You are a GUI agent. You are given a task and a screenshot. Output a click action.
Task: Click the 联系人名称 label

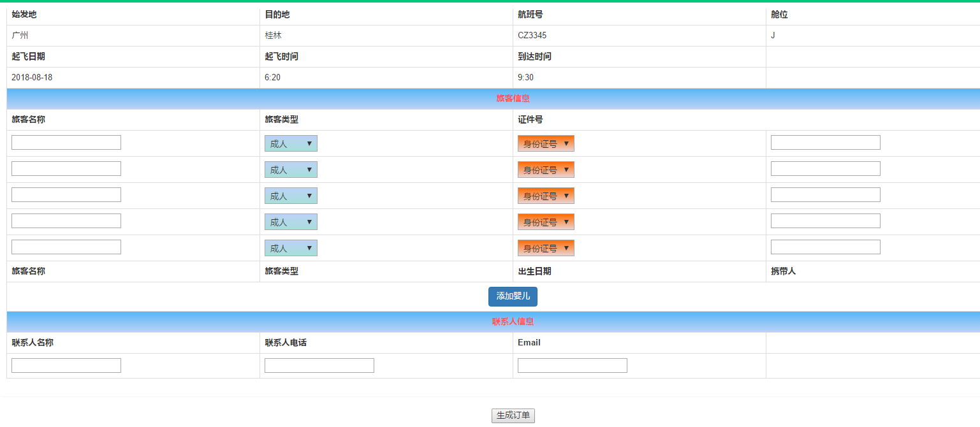[x=33, y=342]
